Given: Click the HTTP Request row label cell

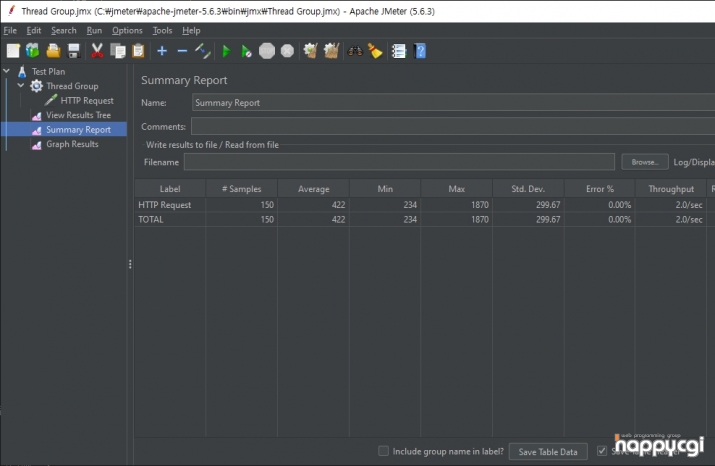Looking at the screenshot, I should (170, 205).
